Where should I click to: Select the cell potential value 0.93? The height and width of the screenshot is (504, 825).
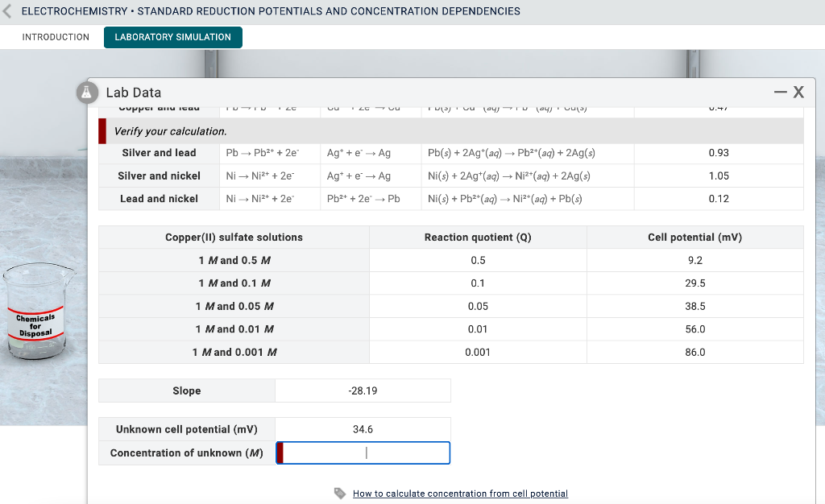[x=719, y=153]
